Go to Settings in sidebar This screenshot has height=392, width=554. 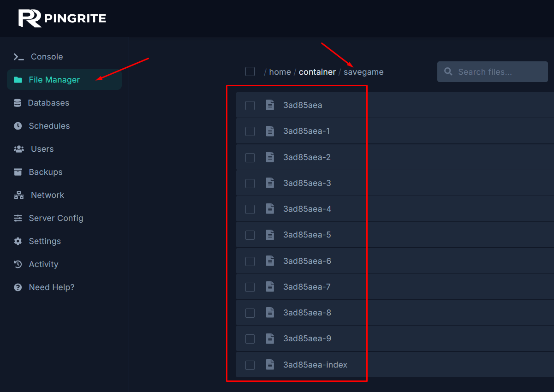point(45,241)
